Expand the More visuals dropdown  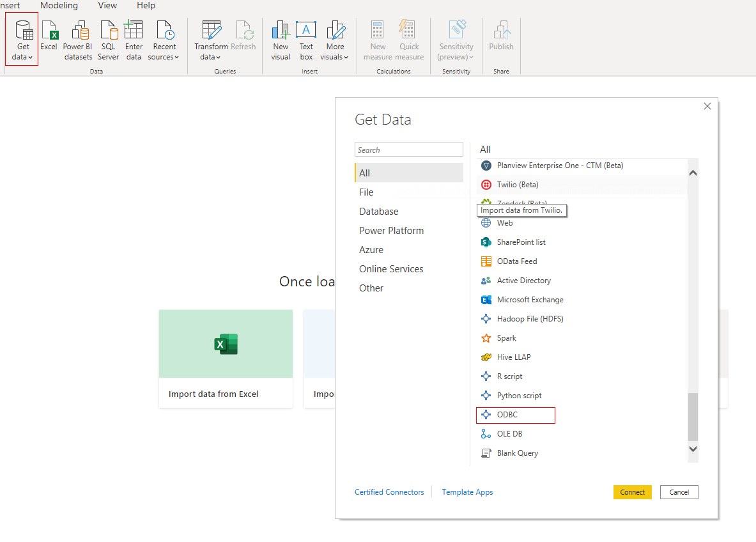pos(335,40)
